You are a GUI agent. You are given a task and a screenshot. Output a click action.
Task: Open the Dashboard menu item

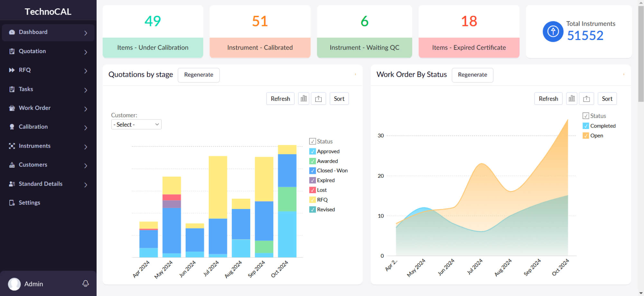[33, 32]
